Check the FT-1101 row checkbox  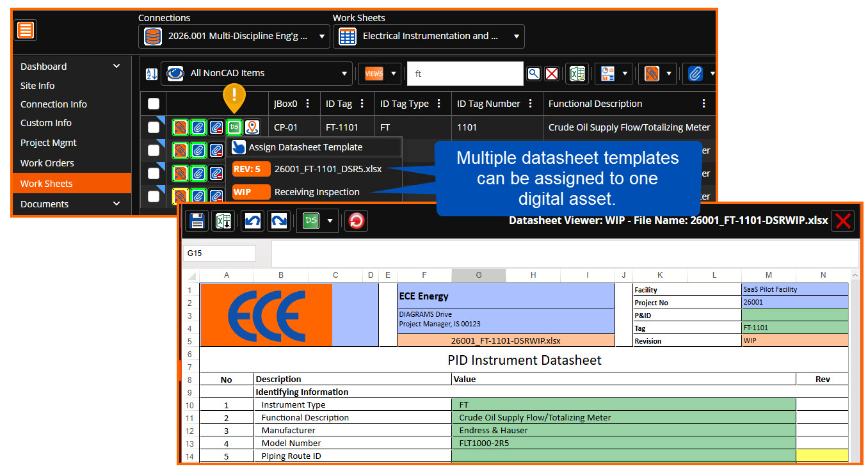[154, 127]
